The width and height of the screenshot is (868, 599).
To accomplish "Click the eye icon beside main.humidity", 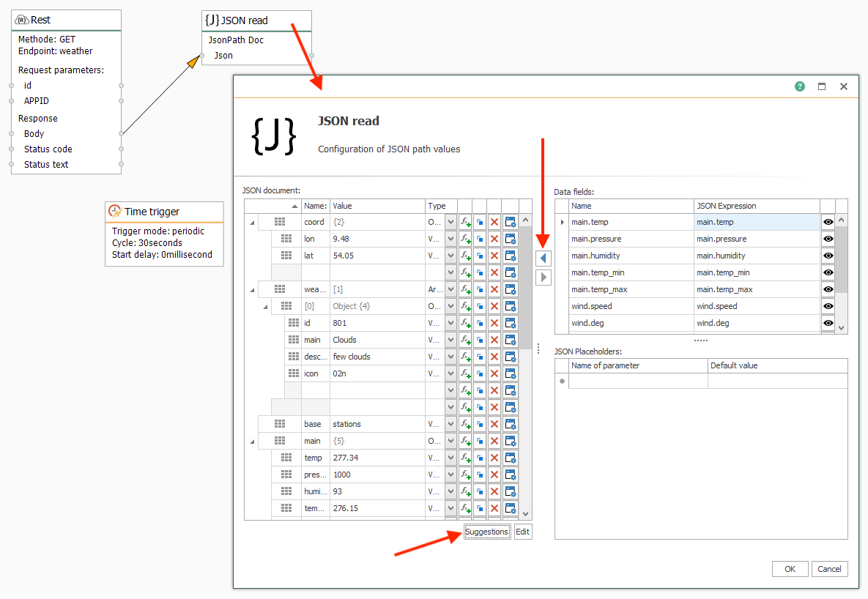I will (x=828, y=255).
